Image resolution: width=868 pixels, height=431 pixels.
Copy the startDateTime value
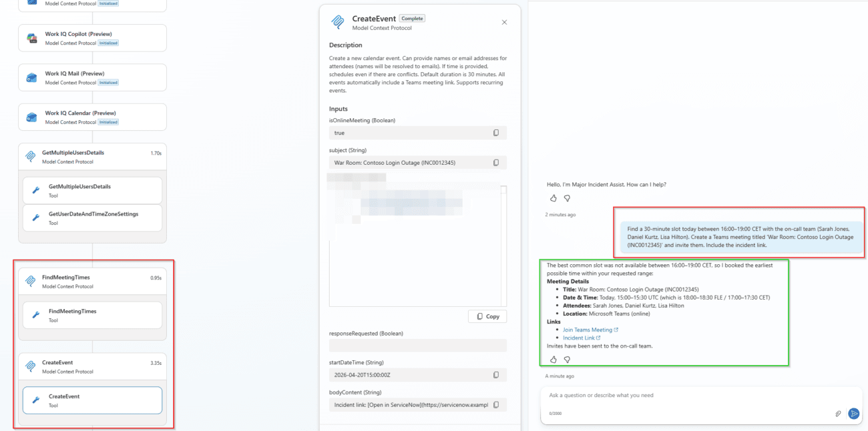point(495,375)
